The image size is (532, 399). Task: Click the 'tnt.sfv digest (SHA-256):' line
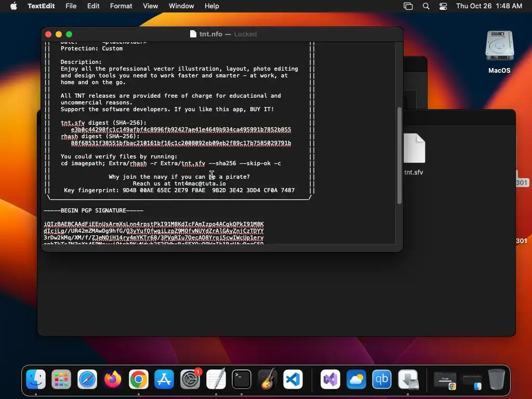[103, 123]
